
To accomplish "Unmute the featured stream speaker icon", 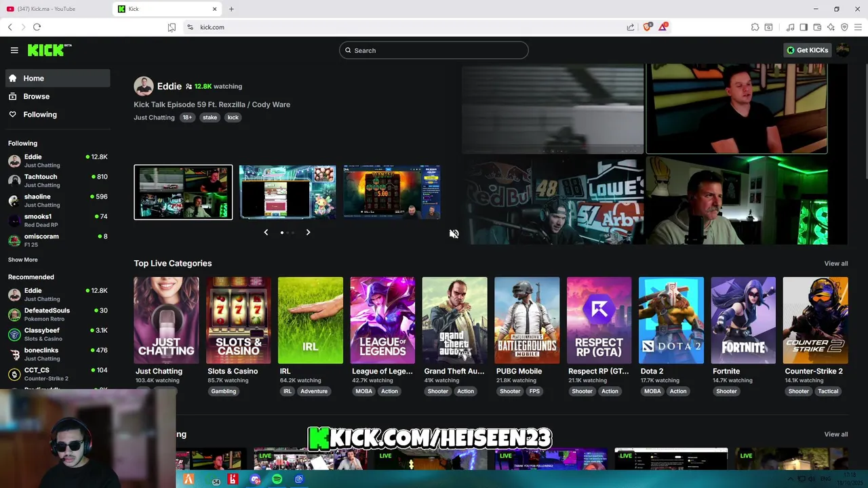I will point(454,234).
